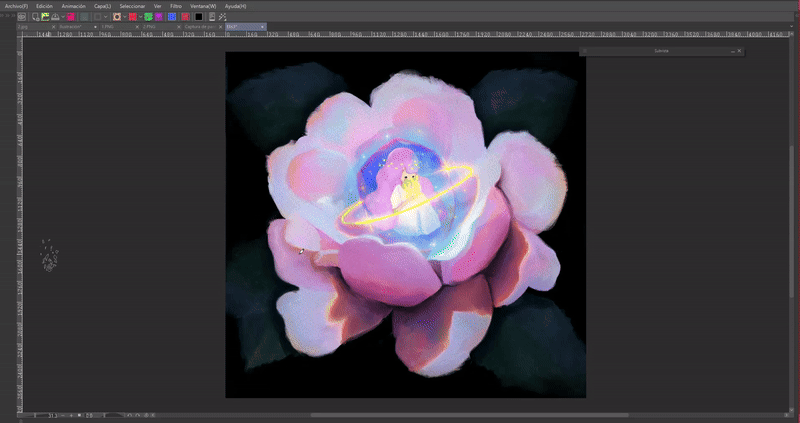
Task: Click the orange circular toolbar icon
Action: pyautogui.click(x=117, y=17)
